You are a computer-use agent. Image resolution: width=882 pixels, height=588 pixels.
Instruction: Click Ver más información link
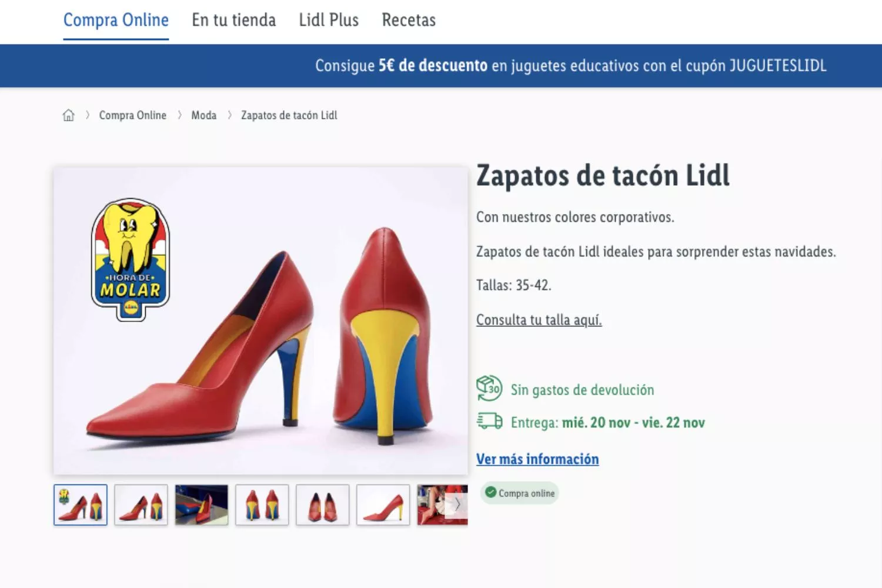click(537, 459)
